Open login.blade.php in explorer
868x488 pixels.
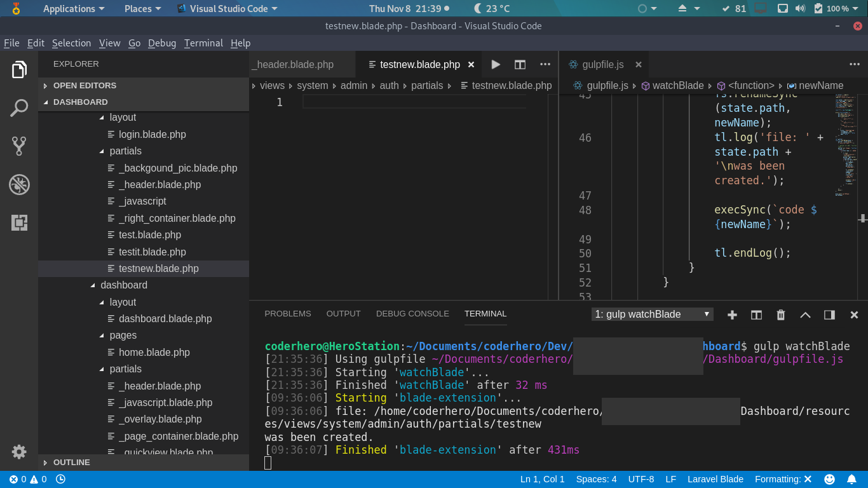pos(152,134)
